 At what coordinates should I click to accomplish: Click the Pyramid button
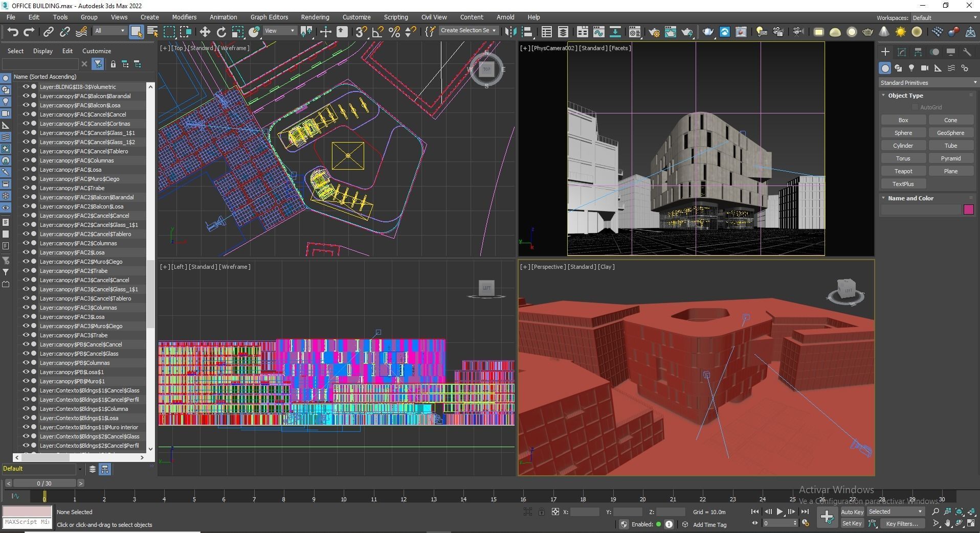point(950,158)
